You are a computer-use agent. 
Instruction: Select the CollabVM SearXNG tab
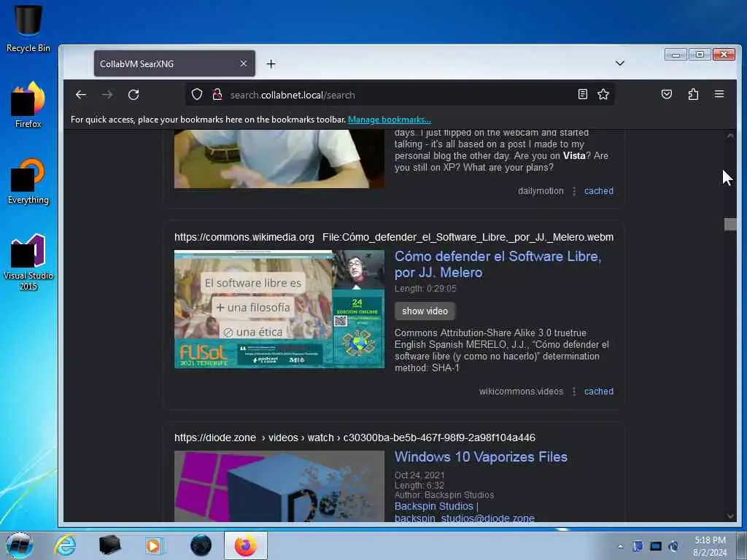pyautogui.click(x=174, y=63)
